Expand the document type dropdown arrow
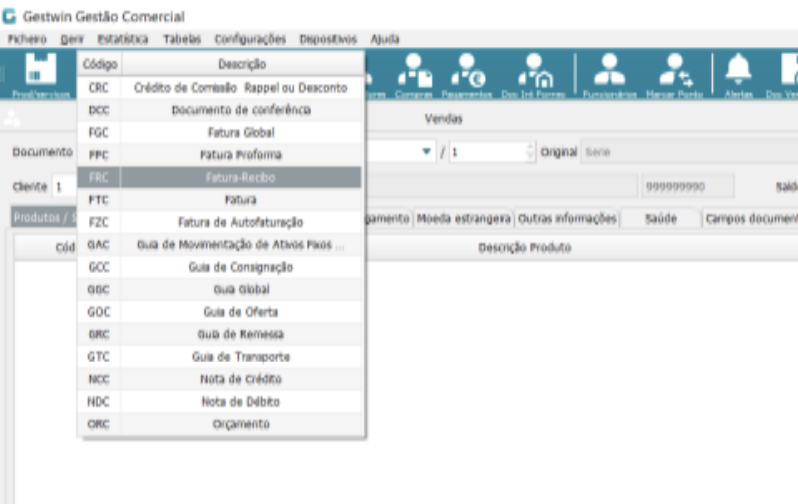The image size is (798, 504). (x=426, y=152)
